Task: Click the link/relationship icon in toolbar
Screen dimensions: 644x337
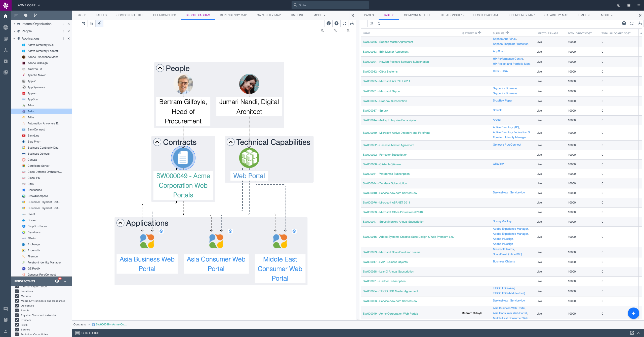Action: point(99,23)
